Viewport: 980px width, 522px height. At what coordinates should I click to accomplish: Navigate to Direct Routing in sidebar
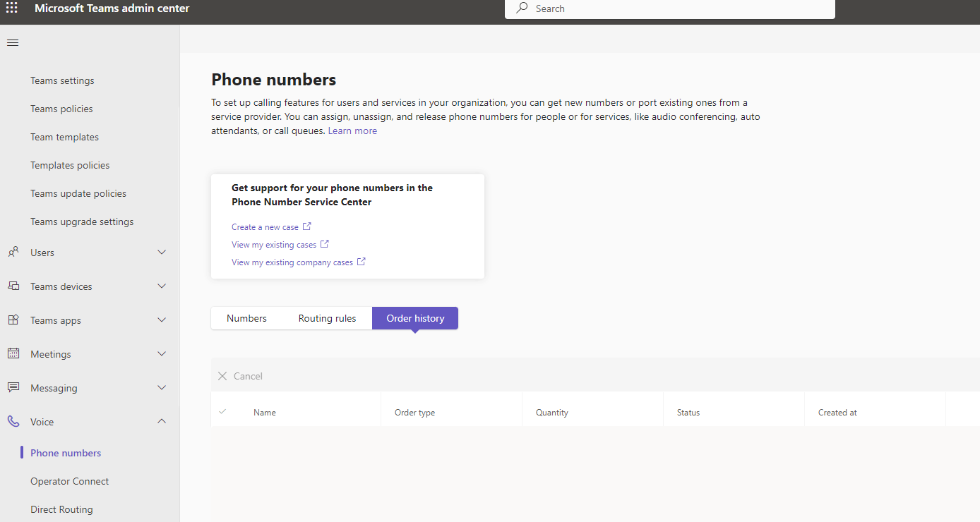point(61,509)
